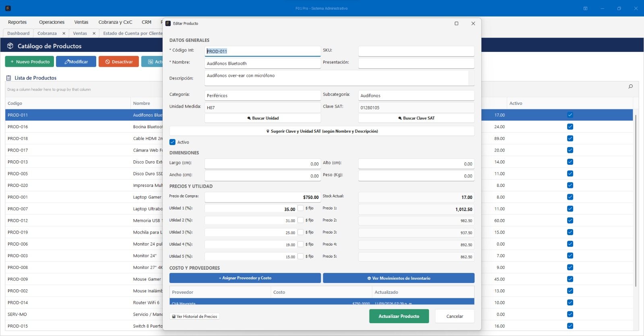Toggle Activo checkbox for PROD-018 row

[570, 138]
